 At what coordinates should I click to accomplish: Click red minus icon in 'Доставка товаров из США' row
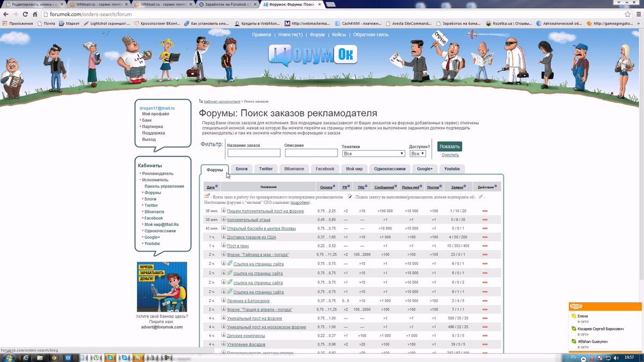click(x=485, y=237)
